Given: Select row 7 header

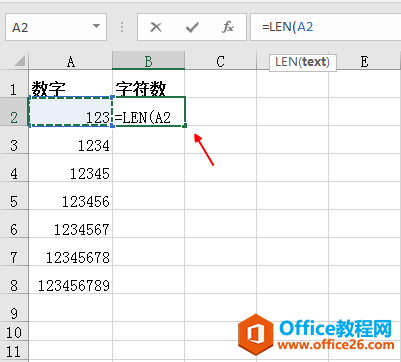Looking at the screenshot, I should click(14, 252).
